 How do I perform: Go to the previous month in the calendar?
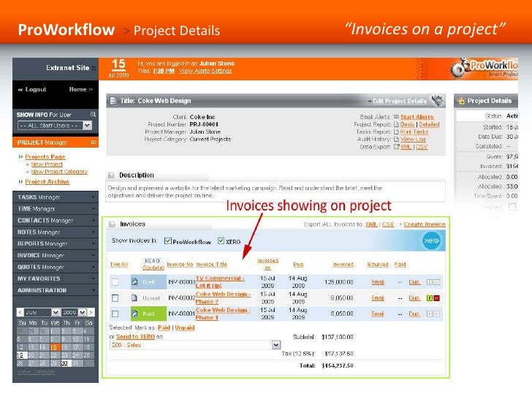(20, 312)
